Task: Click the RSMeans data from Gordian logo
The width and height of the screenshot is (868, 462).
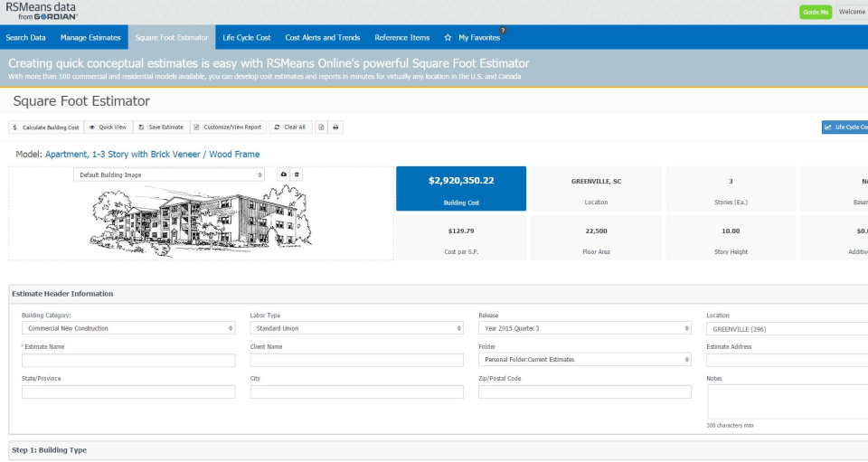Action: (42, 11)
